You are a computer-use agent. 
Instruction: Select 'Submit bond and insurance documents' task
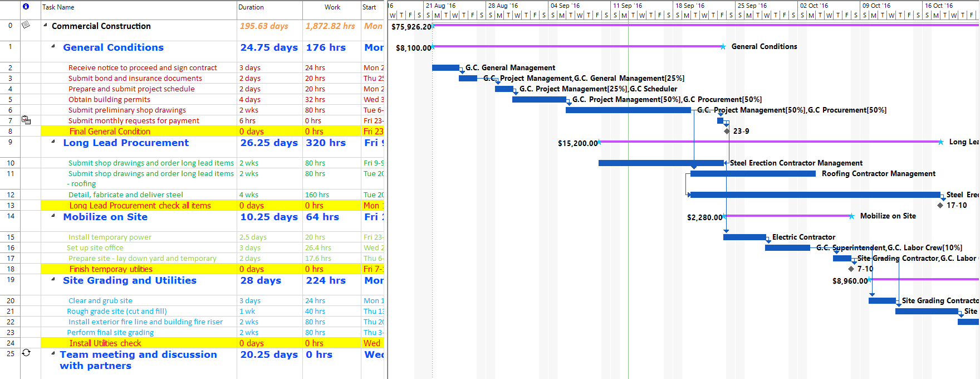point(135,78)
